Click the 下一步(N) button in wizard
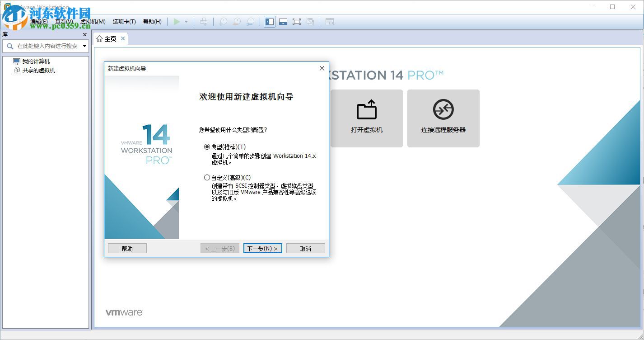Screen dimensions: 644x340 [262, 248]
